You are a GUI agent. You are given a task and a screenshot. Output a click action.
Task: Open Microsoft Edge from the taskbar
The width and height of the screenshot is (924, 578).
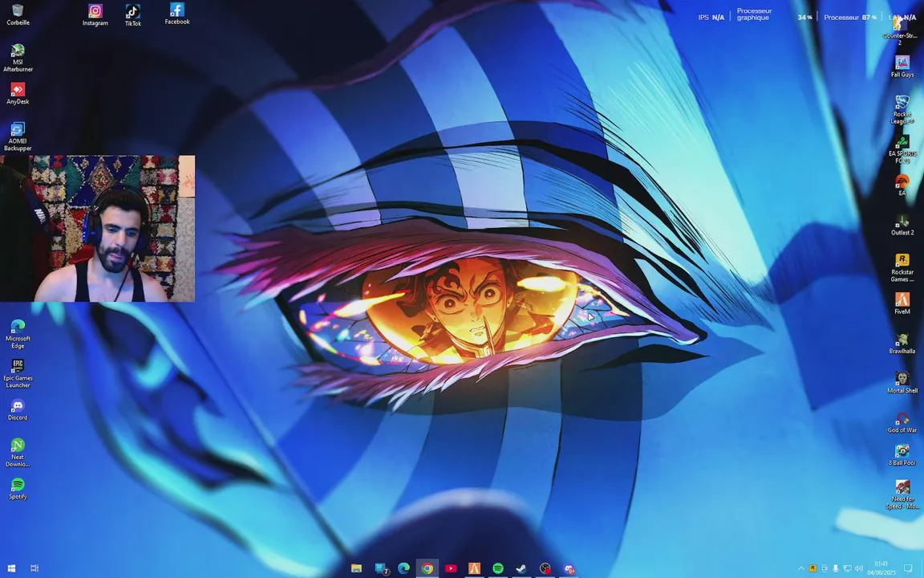(x=403, y=568)
